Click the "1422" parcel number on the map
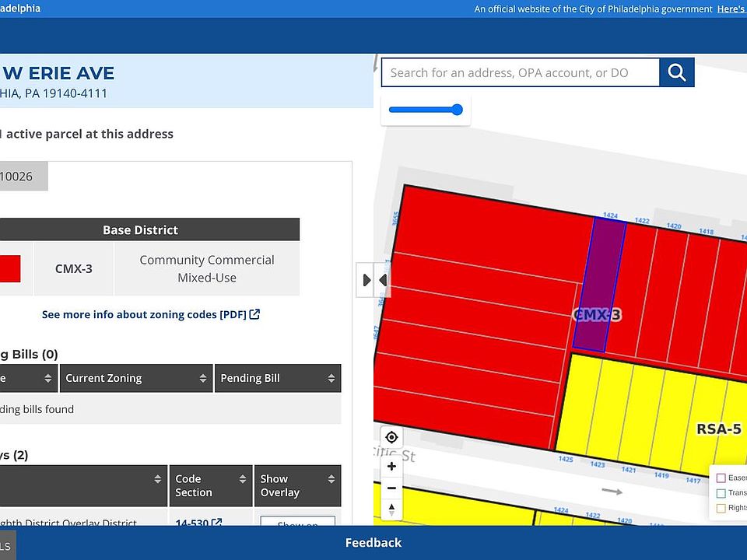The image size is (747, 560). pos(642,220)
